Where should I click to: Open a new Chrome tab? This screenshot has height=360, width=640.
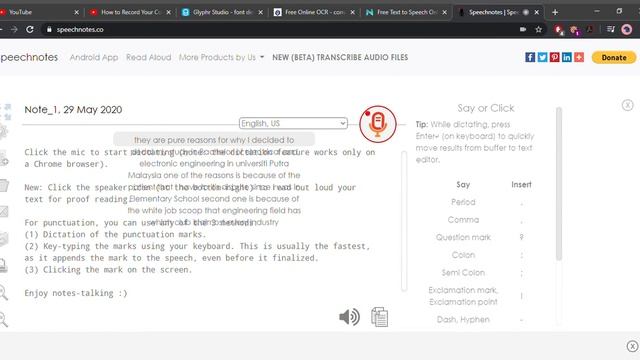point(555,12)
